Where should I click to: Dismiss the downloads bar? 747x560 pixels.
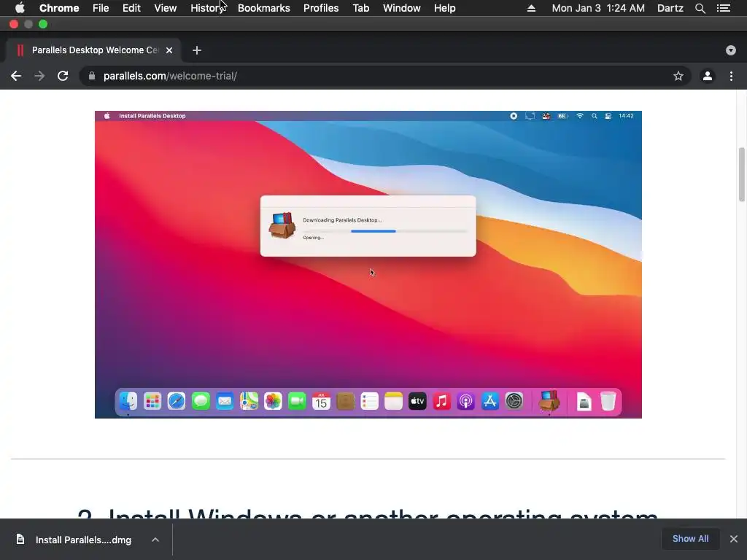[734, 539]
